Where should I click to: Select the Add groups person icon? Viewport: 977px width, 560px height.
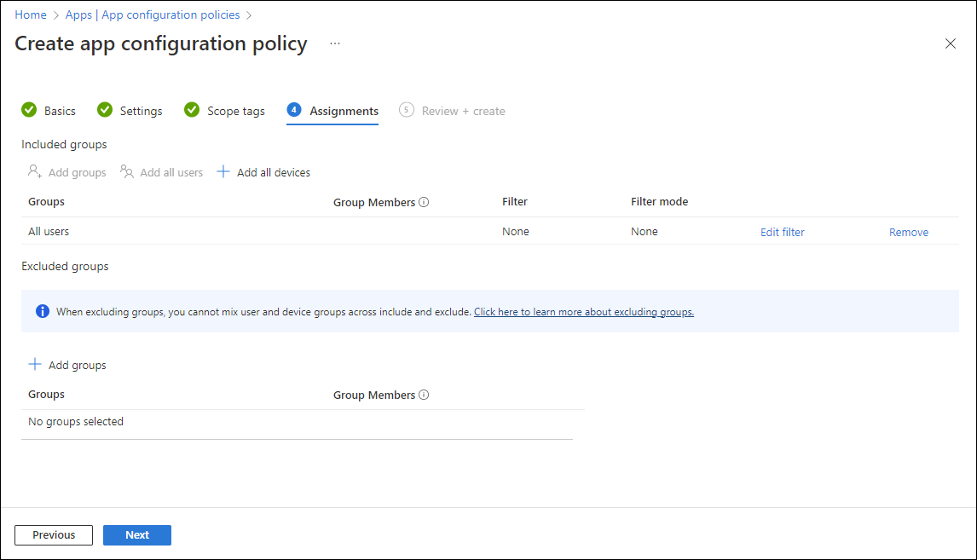pyautogui.click(x=34, y=171)
